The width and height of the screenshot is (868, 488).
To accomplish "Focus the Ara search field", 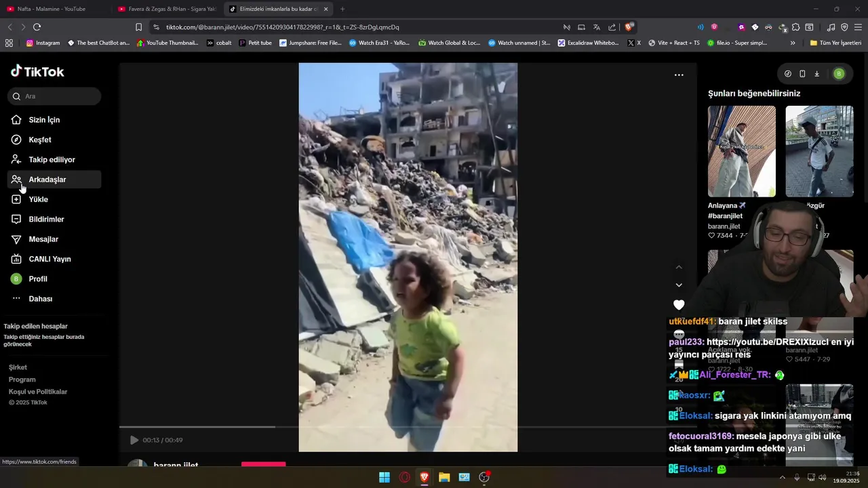I will [x=54, y=96].
